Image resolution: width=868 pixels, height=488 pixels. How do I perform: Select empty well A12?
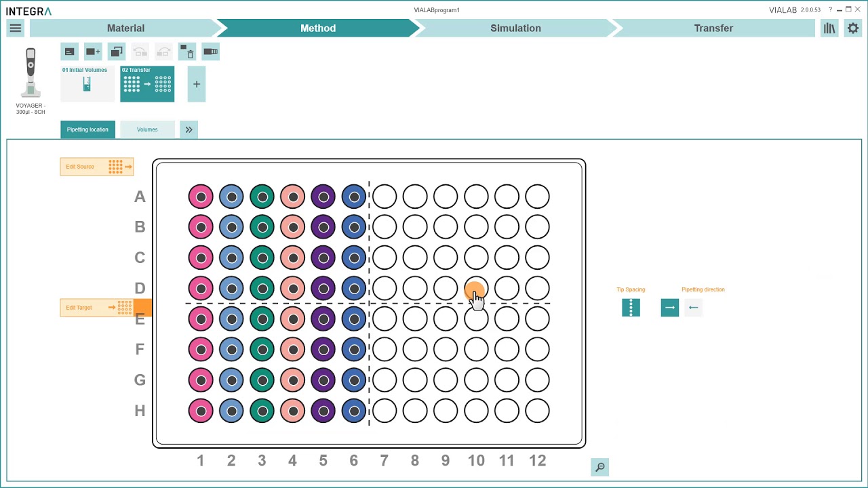(x=538, y=197)
